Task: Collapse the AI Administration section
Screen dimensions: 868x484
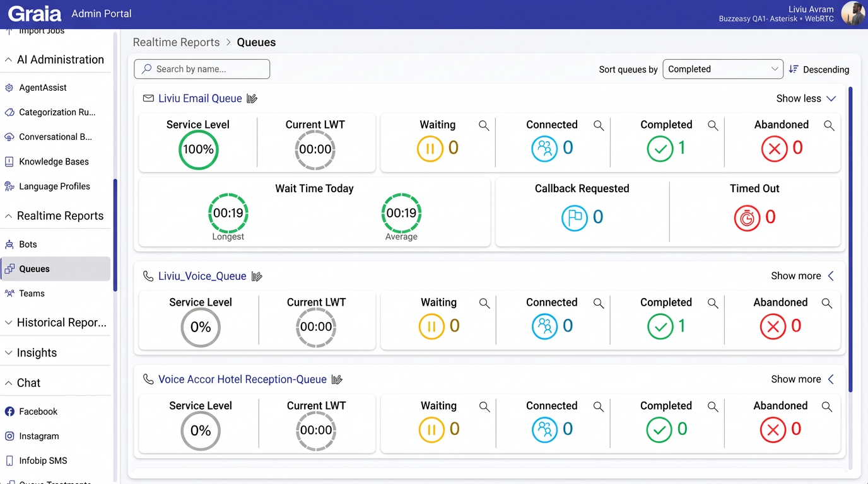Action: (x=56, y=60)
